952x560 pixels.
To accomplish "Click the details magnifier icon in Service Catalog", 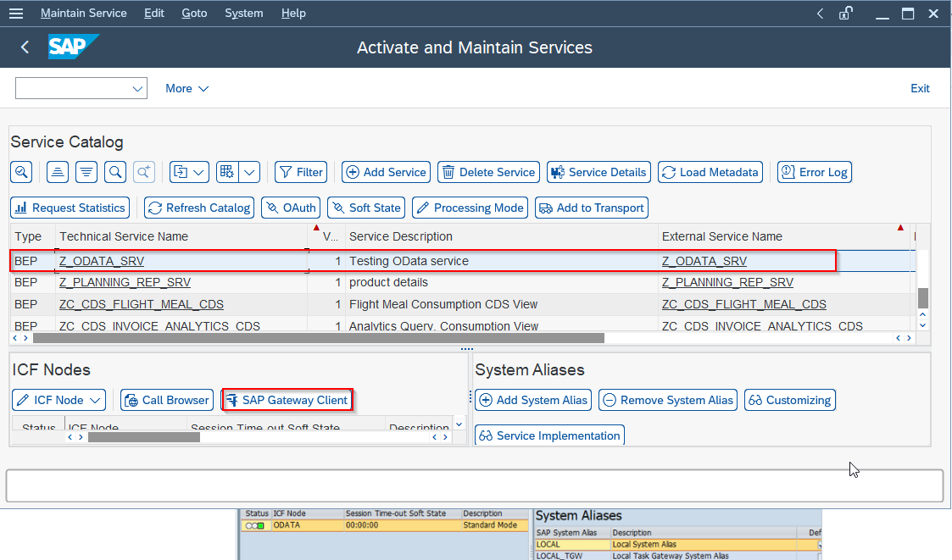I will tap(21, 172).
